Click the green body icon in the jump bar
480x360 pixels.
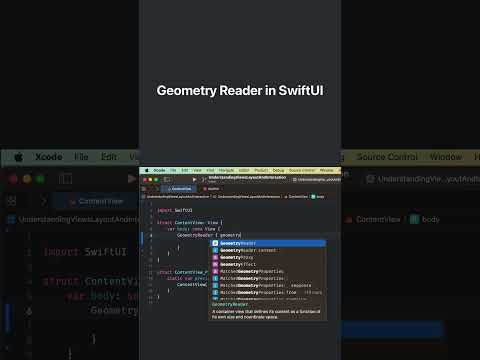point(313,197)
